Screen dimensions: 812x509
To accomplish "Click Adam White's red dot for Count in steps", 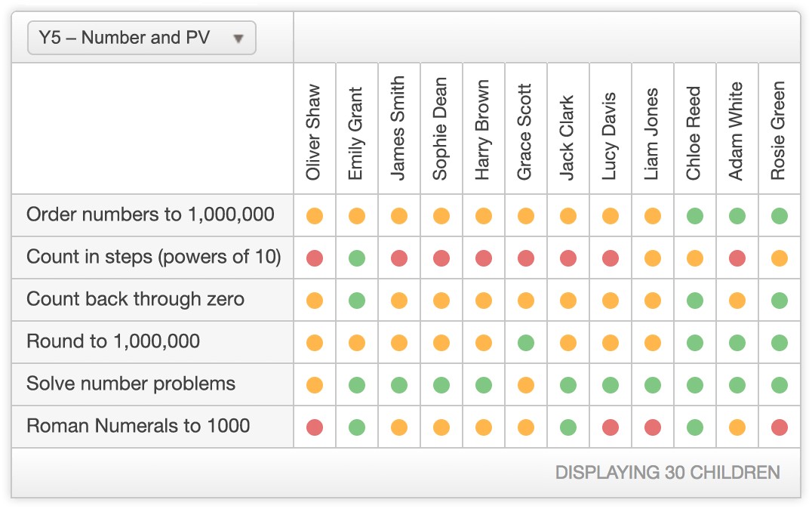I will 737,258.
